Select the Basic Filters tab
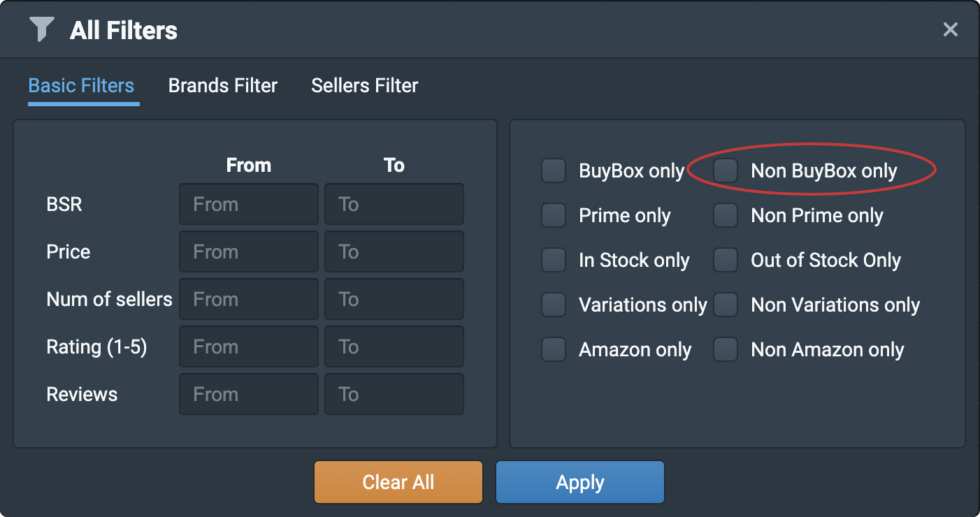980x517 pixels. 82,85
